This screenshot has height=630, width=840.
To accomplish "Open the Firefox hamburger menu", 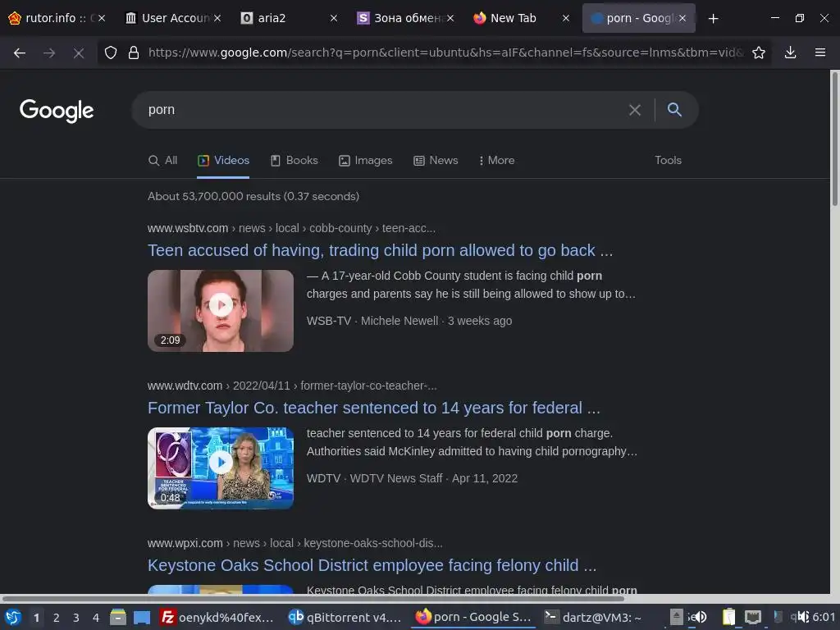I will (819, 52).
